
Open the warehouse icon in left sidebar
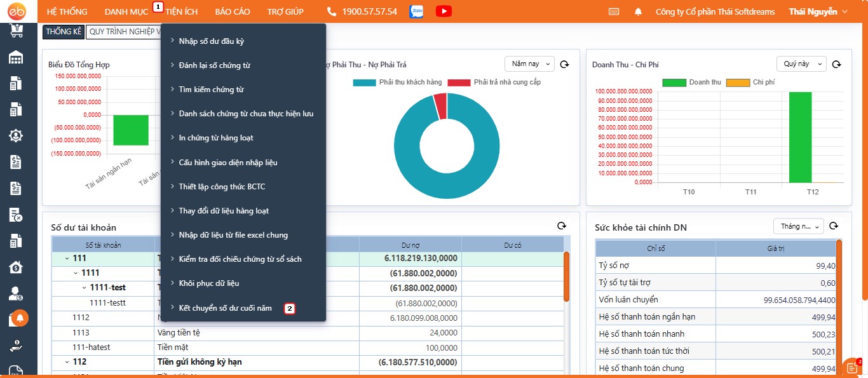16,58
